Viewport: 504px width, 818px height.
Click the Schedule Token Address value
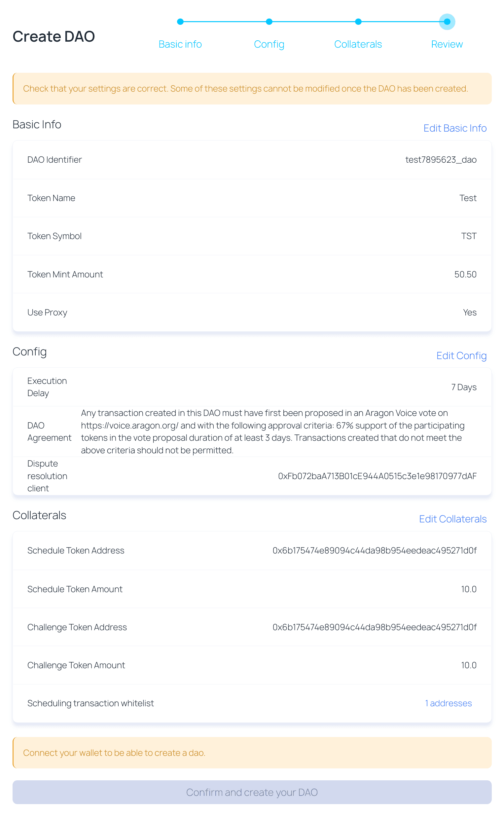pyautogui.click(x=375, y=551)
